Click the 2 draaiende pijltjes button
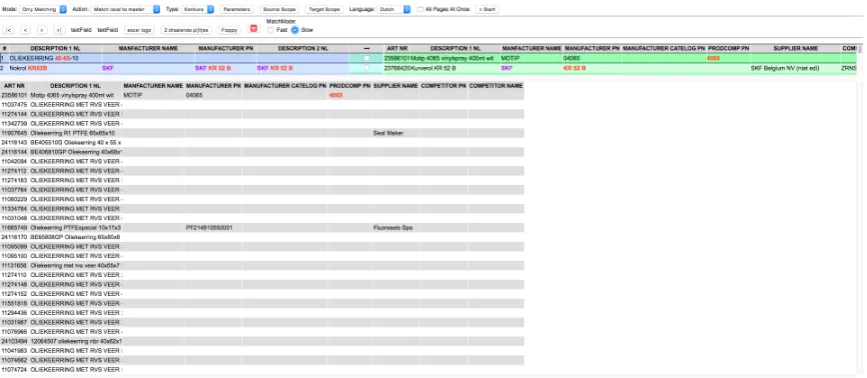The height and width of the screenshot is (378, 867). pyautogui.click(x=186, y=30)
